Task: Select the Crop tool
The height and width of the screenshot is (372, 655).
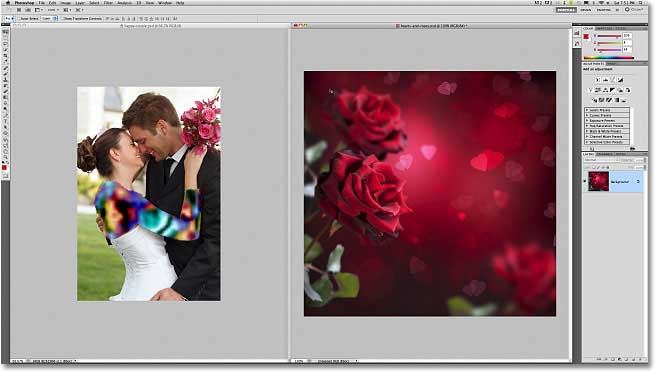Action: coord(5,55)
